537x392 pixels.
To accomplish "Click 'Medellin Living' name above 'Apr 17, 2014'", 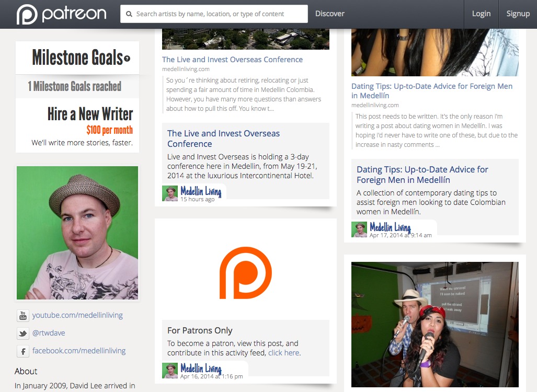I will (x=391, y=227).
